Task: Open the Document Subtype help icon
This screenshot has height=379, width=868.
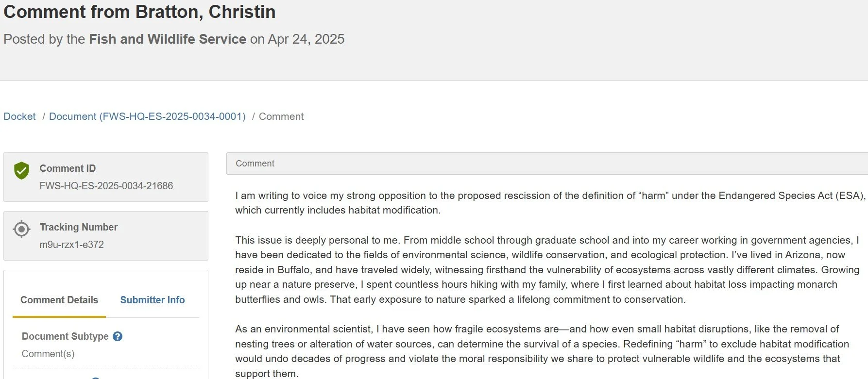Action: tap(118, 336)
